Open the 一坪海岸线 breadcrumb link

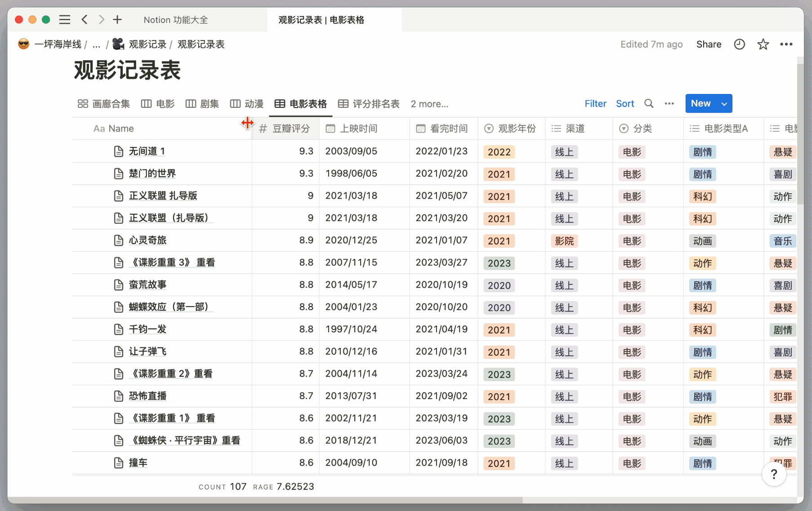tap(58, 44)
